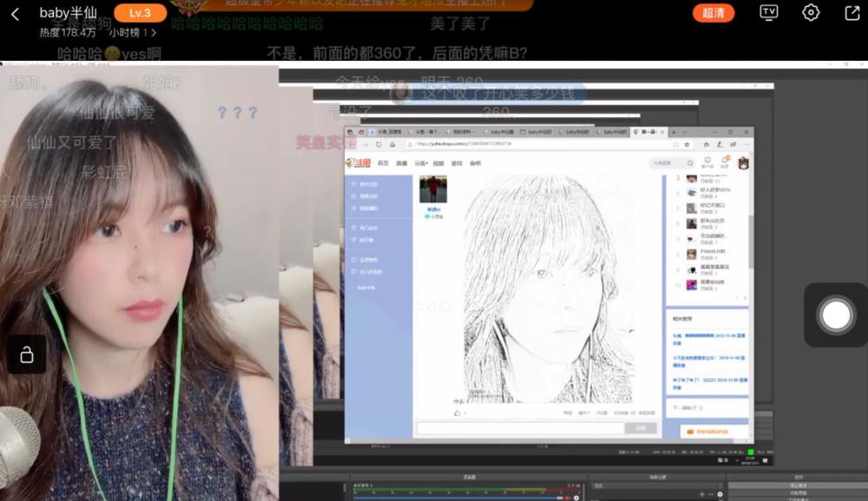This screenshot has width=868, height=501.
Task: Click the browser refresh icon
Action: click(378, 144)
